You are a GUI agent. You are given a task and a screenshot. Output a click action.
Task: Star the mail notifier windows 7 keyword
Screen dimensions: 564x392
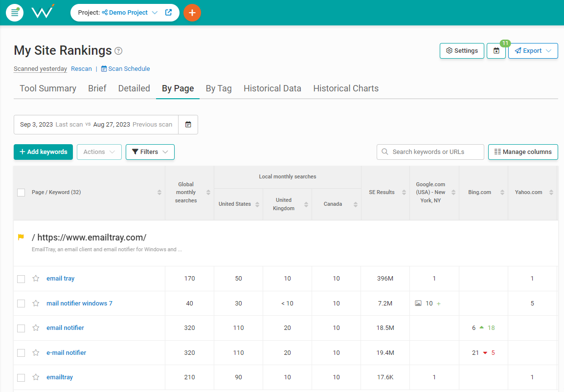[36, 303]
